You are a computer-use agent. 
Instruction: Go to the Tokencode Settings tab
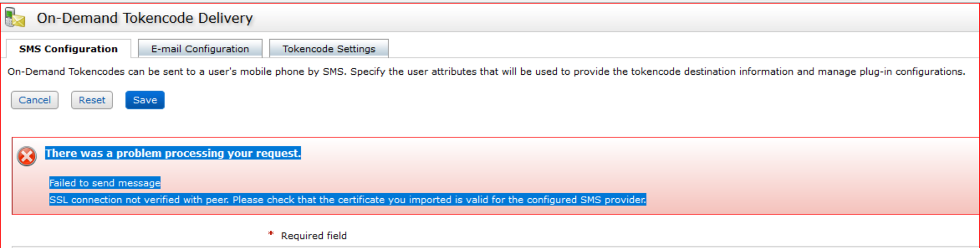[x=329, y=49]
